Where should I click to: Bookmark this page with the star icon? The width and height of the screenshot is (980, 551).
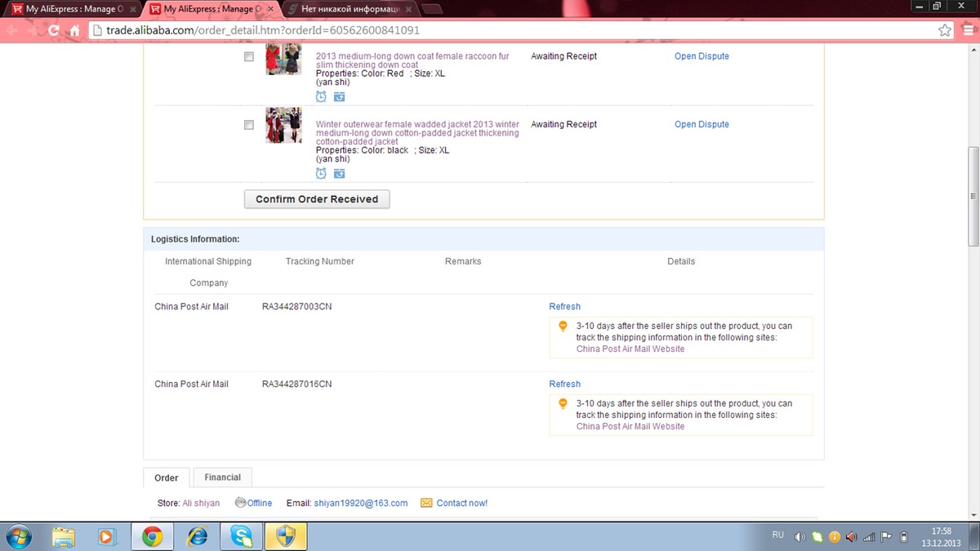[x=945, y=30]
